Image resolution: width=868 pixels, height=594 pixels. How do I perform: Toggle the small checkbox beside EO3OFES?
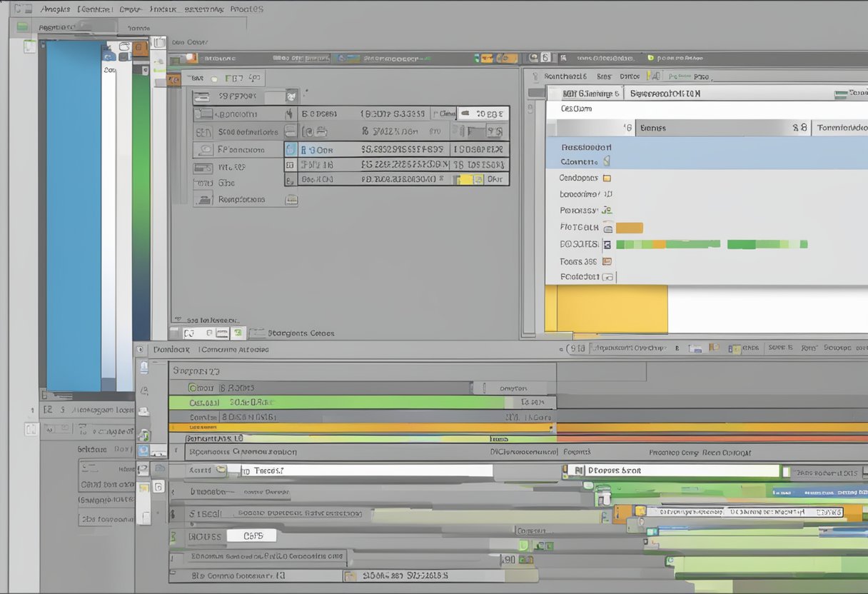click(x=607, y=244)
